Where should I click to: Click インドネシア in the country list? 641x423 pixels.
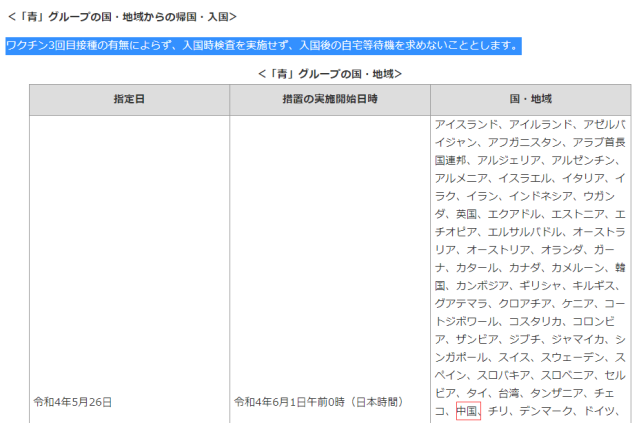pyautogui.click(x=540, y=196)
